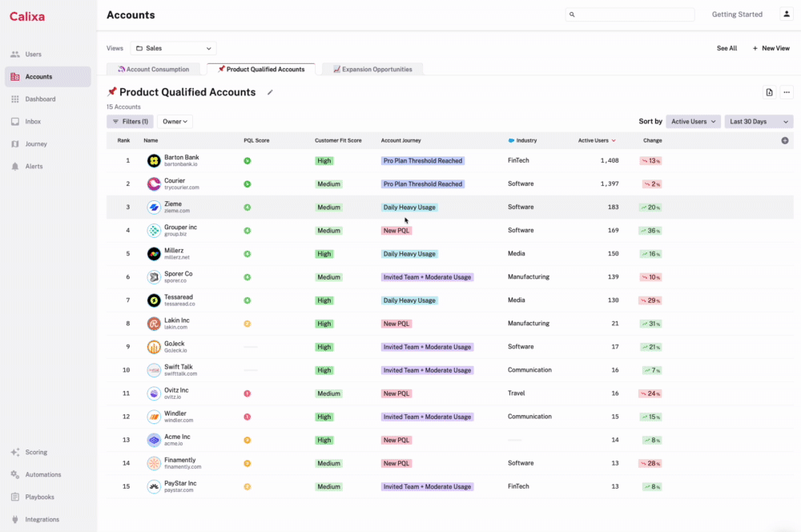The image size is (801, 532).
Task: Open the Getting Started link
Action: pos(737,14)
